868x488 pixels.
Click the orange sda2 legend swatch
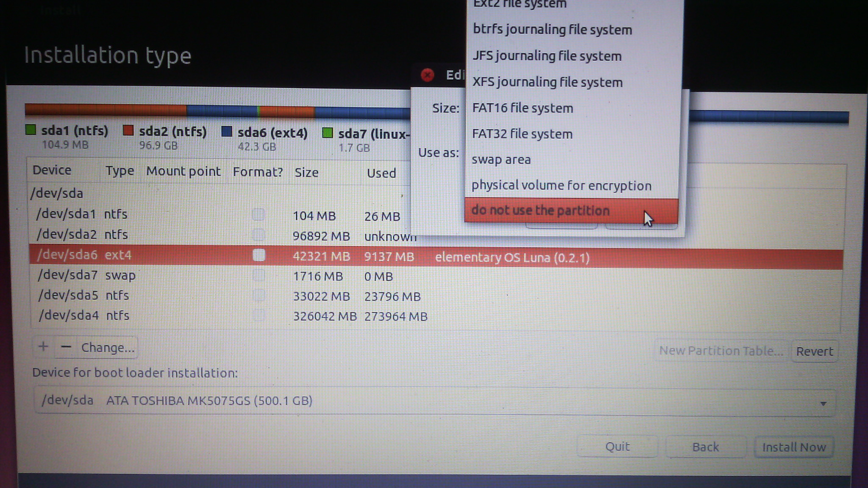128,130
